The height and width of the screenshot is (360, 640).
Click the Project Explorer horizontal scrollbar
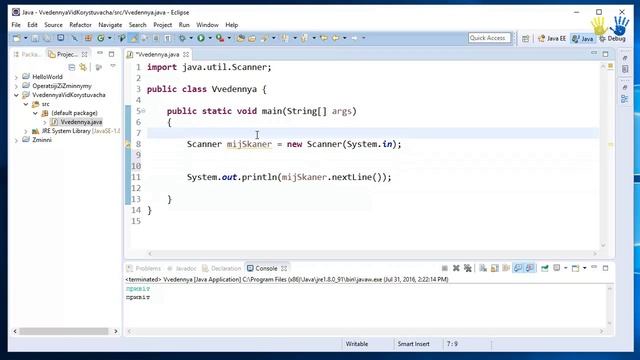click(64, 331)
